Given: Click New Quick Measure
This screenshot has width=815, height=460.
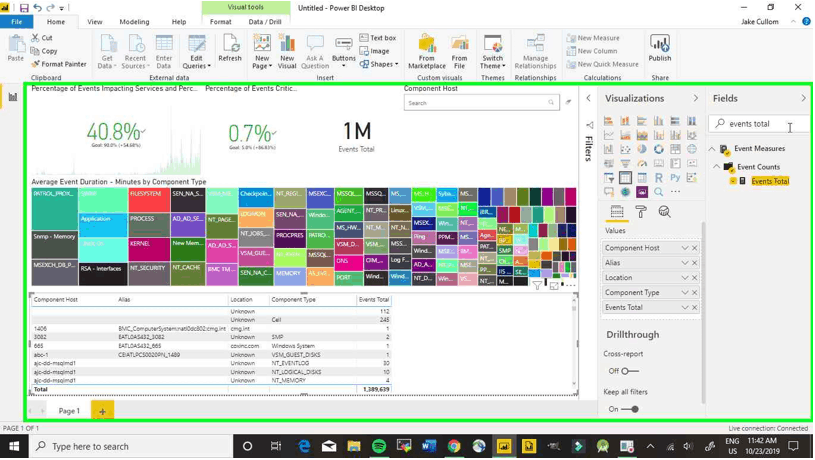Looking at the screenshot, I should tap(602, 64).
